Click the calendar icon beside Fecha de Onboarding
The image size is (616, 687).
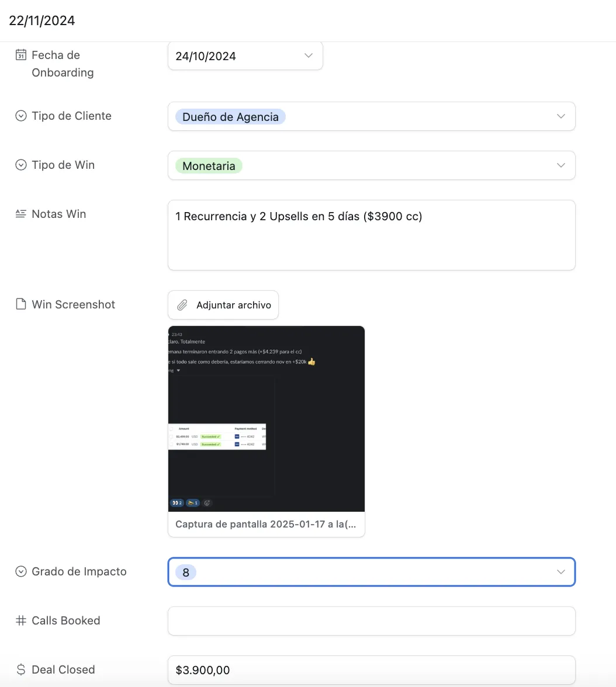point(21,55)
